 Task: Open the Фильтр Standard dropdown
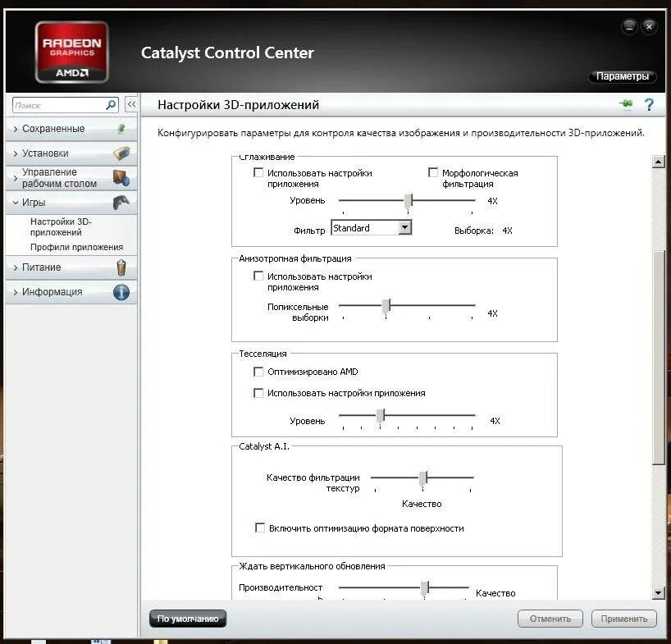pyautogui.click(x=371, y=227)
